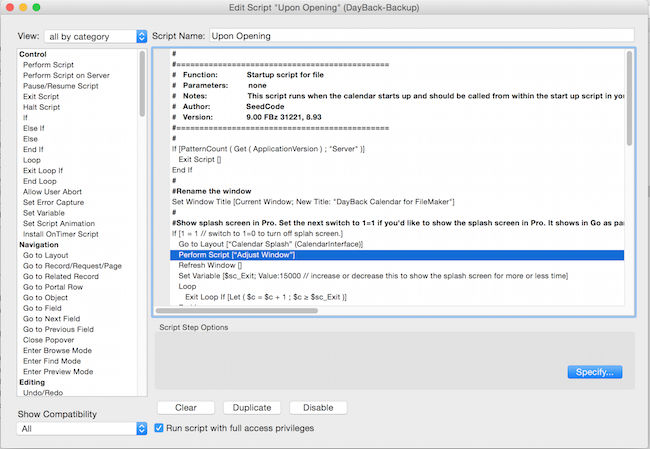Select the 'Exit Loop If [Let' script line
Image resolution: width=650 pixels, height=449 pixels.
pyautogui.click(x=266, y=297)
